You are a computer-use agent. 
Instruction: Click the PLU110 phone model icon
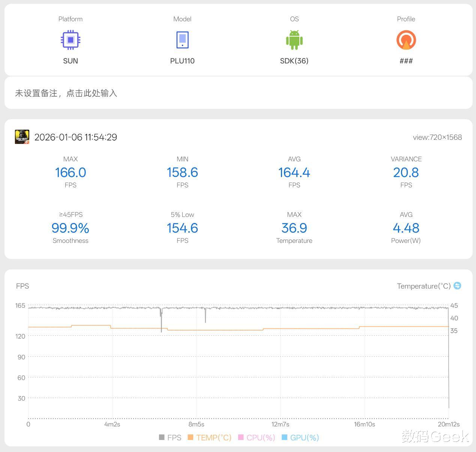[182, 40]
